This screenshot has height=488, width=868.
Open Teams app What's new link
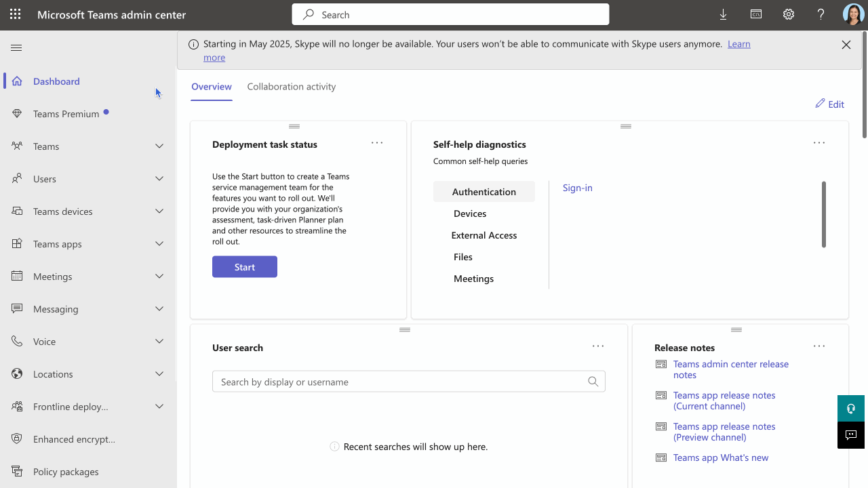tap(721, 457)
